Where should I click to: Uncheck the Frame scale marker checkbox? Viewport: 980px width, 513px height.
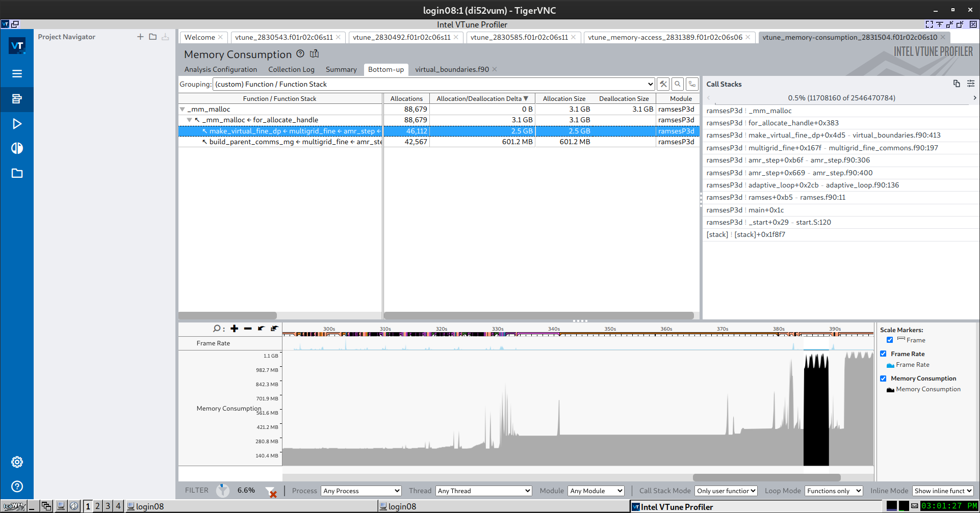(x=890, y=340)
